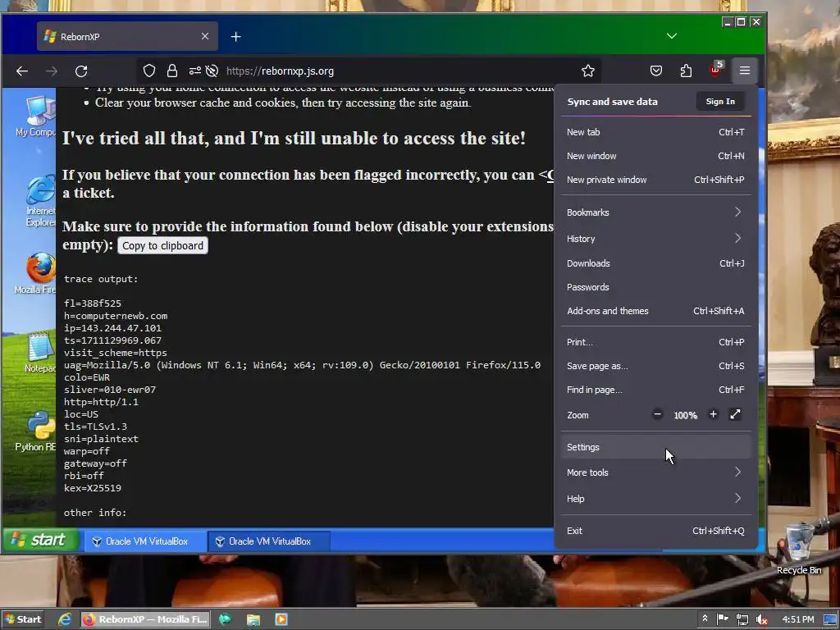
Task: Open Passwords from the menu
Action: point(655,287)
